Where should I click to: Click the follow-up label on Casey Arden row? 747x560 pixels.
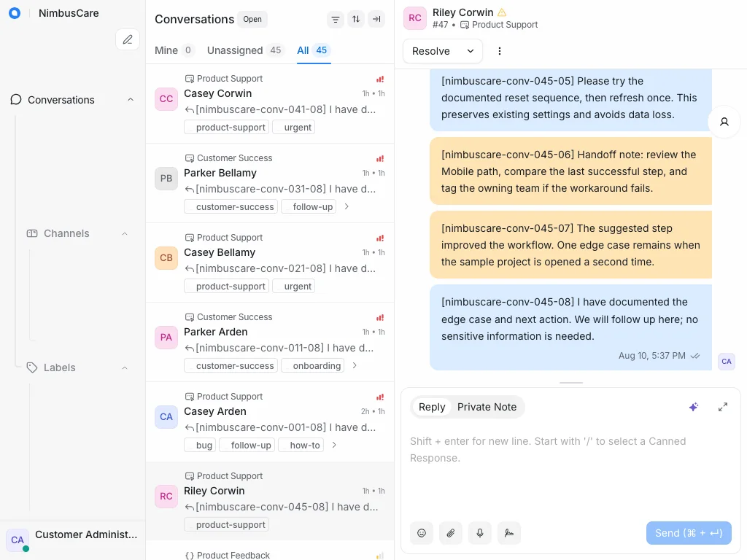point(247,446)
